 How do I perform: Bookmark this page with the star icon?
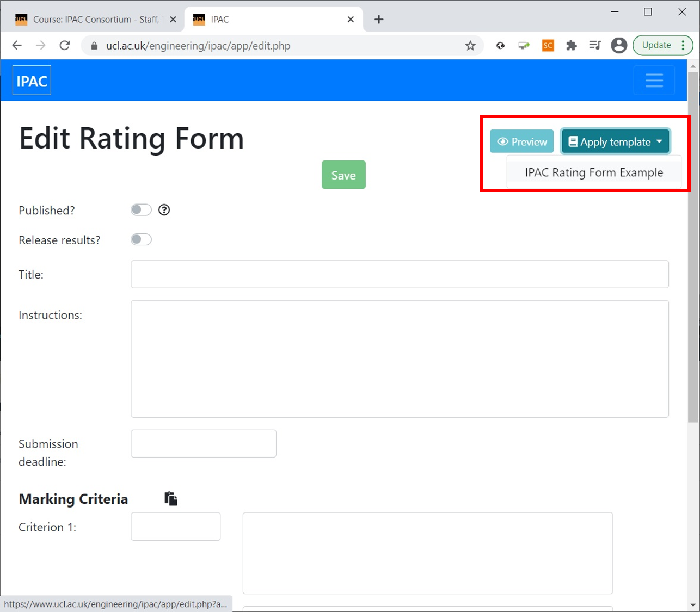tap(470, 46)
